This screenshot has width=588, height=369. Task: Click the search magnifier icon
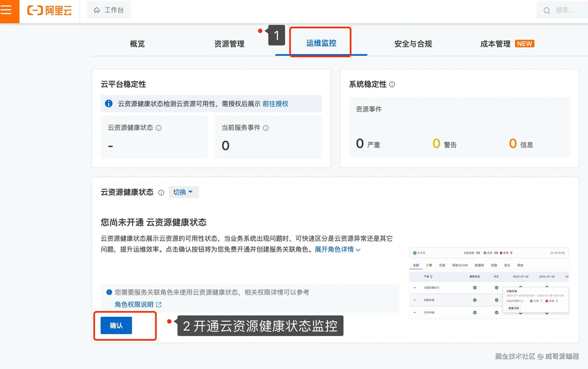pos(547,11)
